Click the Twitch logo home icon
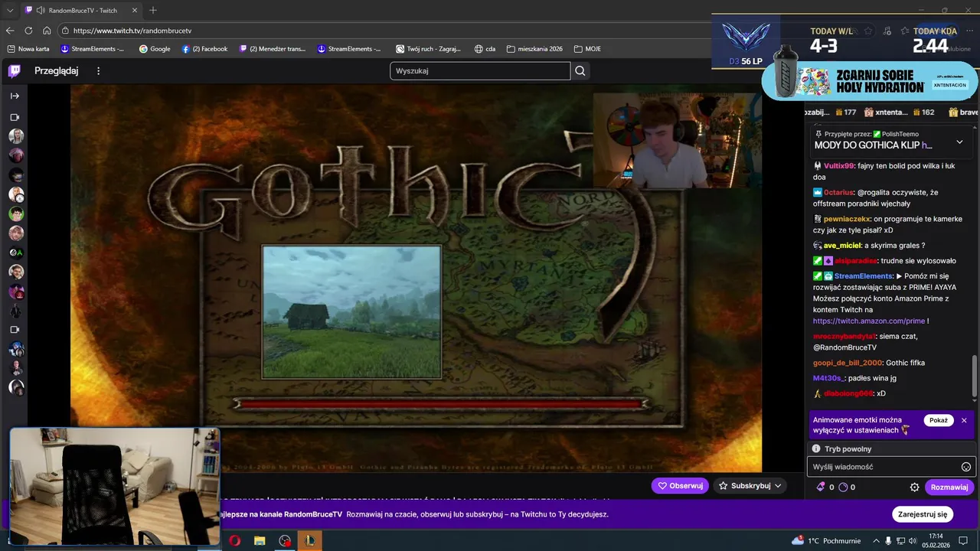The image size is (980, 551). pyautogui.click(x=15, y=71)
